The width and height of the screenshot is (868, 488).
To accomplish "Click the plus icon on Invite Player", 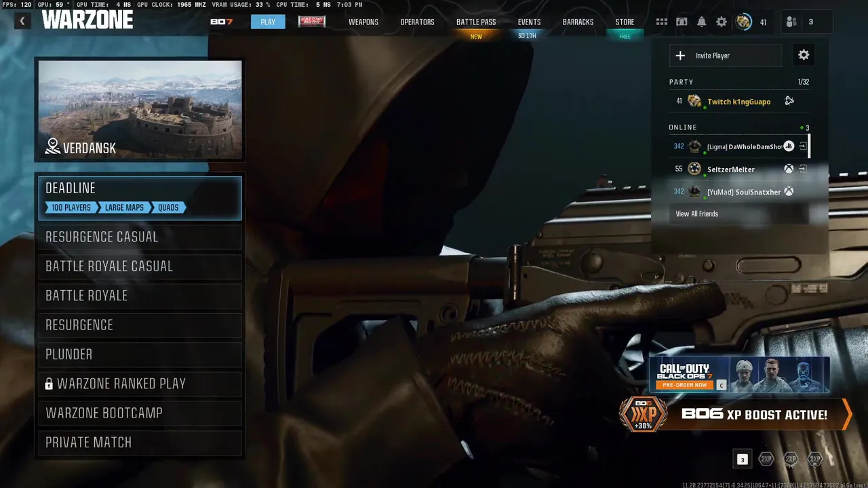I will click(x=680, y=56).
